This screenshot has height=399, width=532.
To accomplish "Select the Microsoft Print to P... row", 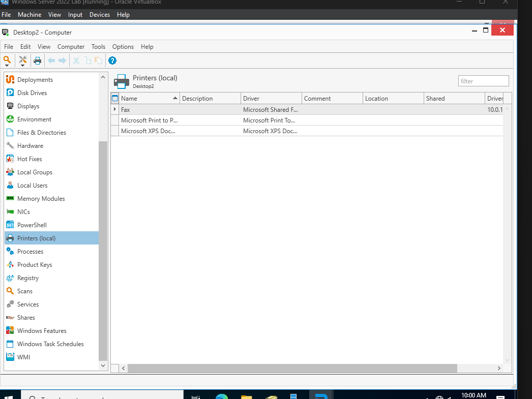I will (307, 120).
